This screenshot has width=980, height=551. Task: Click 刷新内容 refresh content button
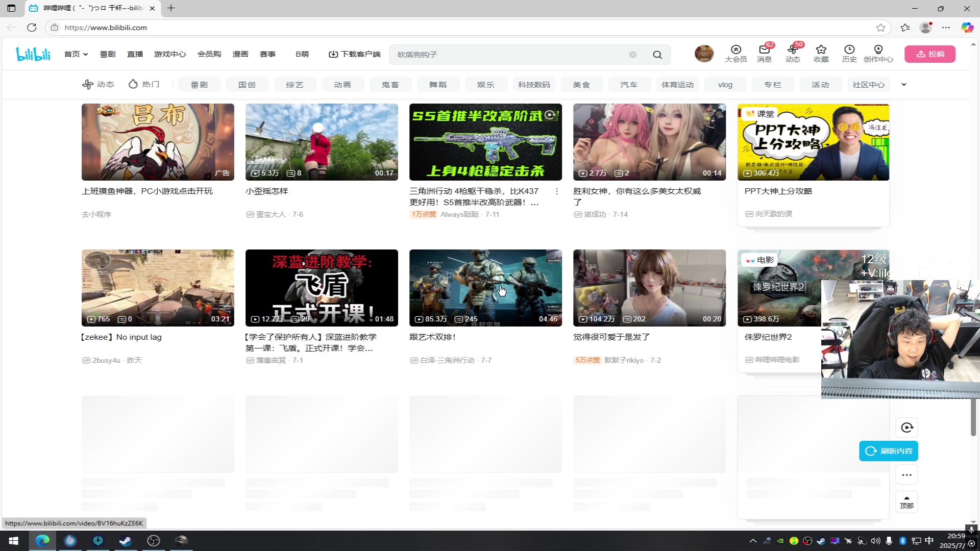pyautogui.click(x=889, y=451)
